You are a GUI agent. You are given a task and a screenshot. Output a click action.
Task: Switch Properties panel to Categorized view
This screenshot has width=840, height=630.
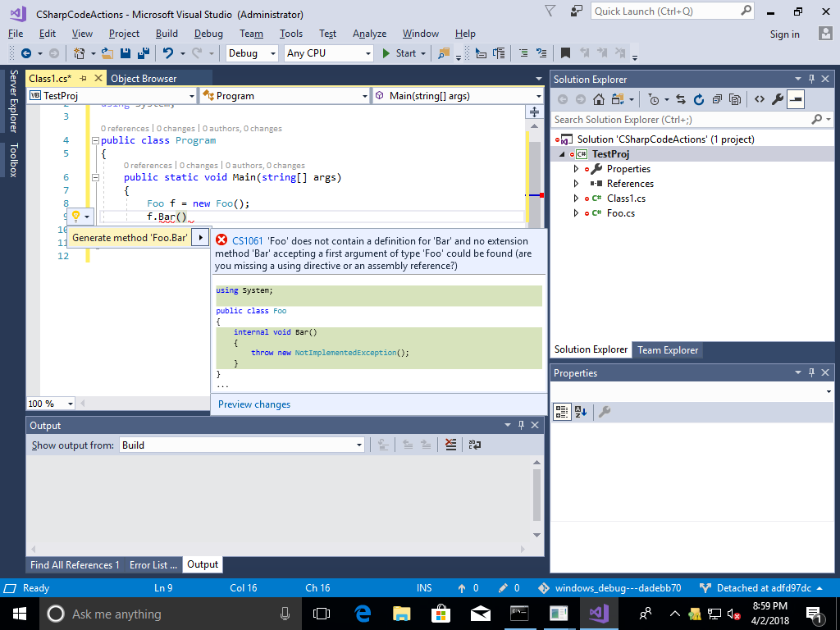point(562,412)
